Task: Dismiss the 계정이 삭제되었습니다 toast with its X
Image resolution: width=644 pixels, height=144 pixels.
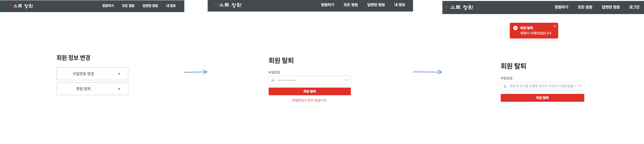Action: [554, 26]
